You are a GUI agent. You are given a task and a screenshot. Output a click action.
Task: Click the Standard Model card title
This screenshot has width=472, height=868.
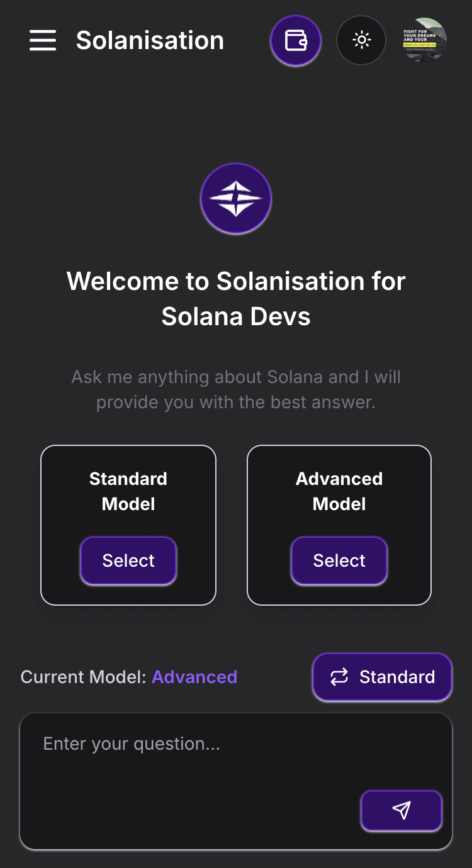(x=128, y=491)
